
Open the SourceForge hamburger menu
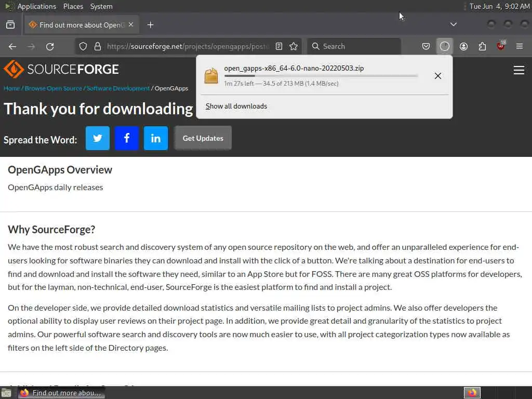click(x=519, y=70)
